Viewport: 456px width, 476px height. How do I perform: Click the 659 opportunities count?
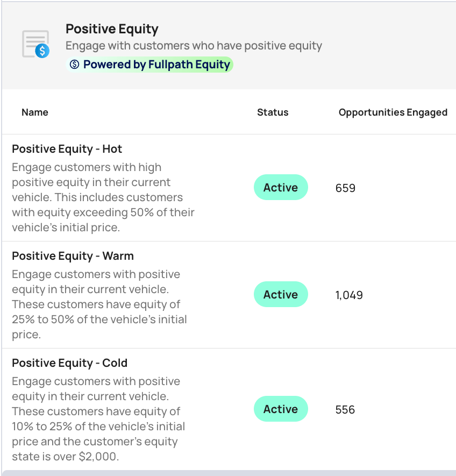[x=345, y=188]
